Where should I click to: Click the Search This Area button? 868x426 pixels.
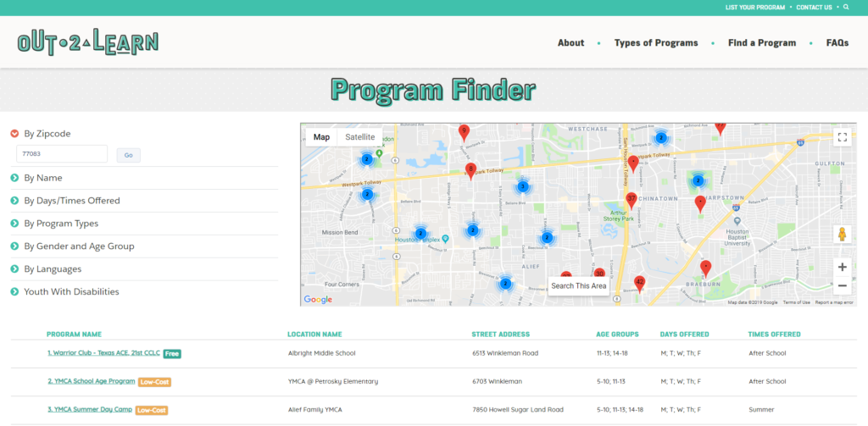pyautogui.click(x=579, y=286)
